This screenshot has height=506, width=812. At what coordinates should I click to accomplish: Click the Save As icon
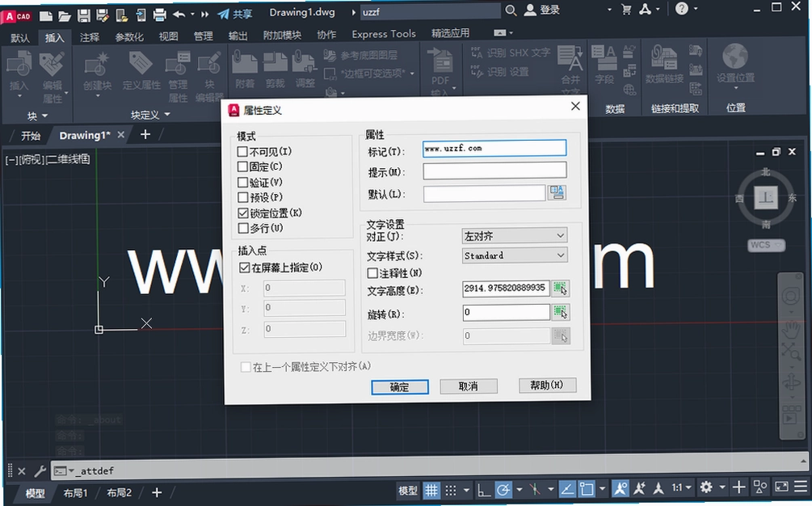pyautogui.click(x=103, y=15)
